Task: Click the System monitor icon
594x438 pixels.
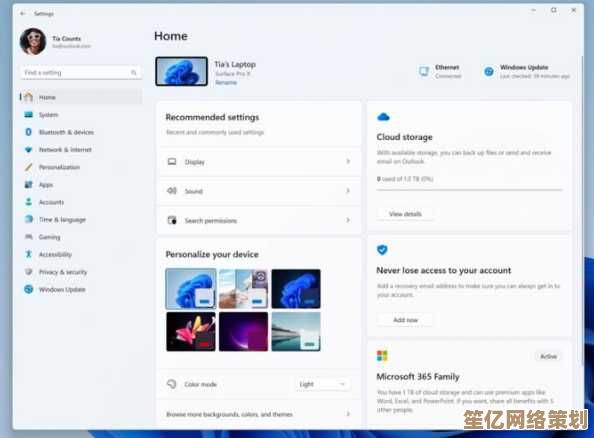Action: tap(28, 114)
